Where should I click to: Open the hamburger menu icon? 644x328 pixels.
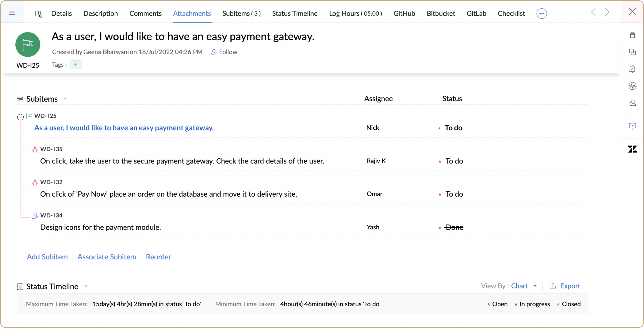12,13
